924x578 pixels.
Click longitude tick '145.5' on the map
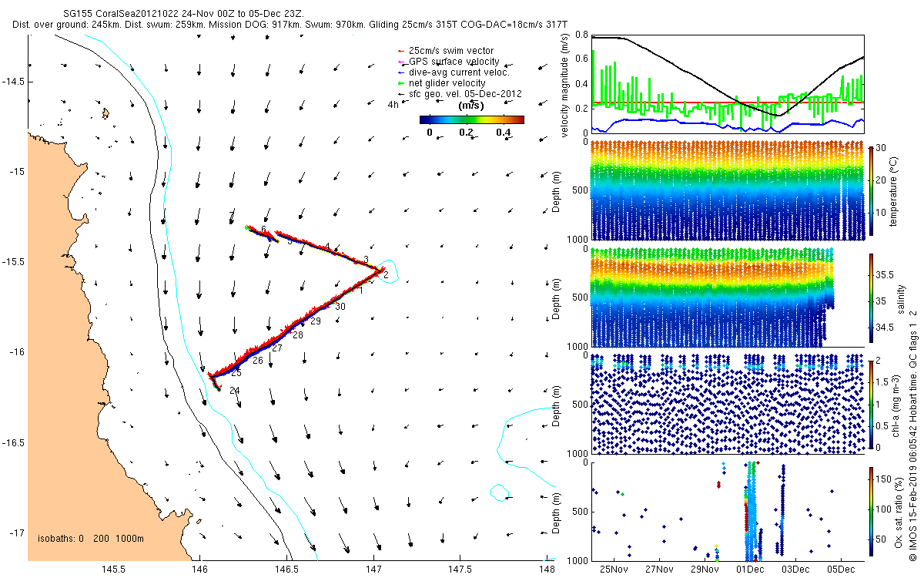click(113, 570)
